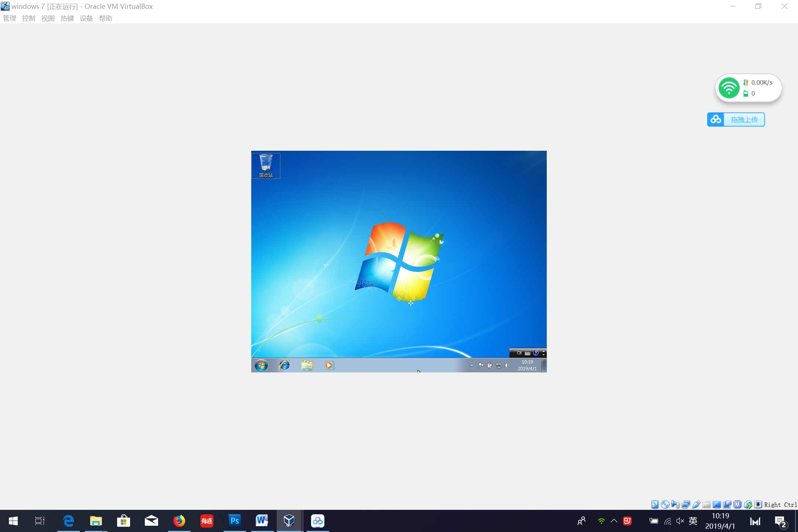Click the video recording status icon
Viewport: 798px width, 532px height.
tap(727, 504)
